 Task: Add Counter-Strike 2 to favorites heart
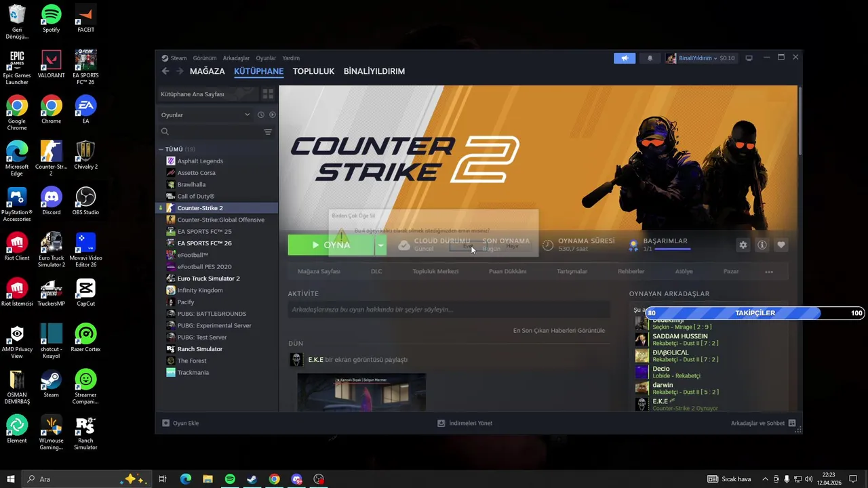coord(781,245)
